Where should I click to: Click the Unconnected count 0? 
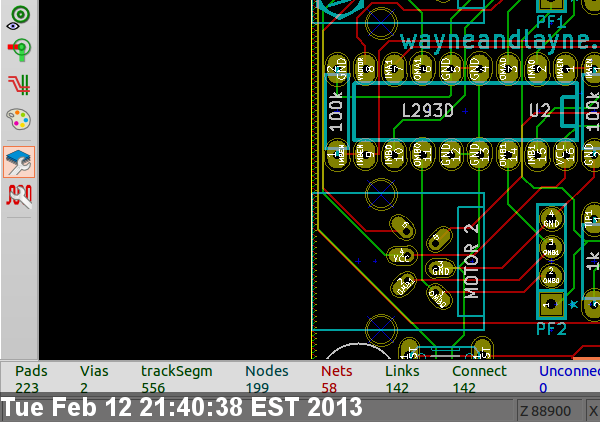point(543,388)
